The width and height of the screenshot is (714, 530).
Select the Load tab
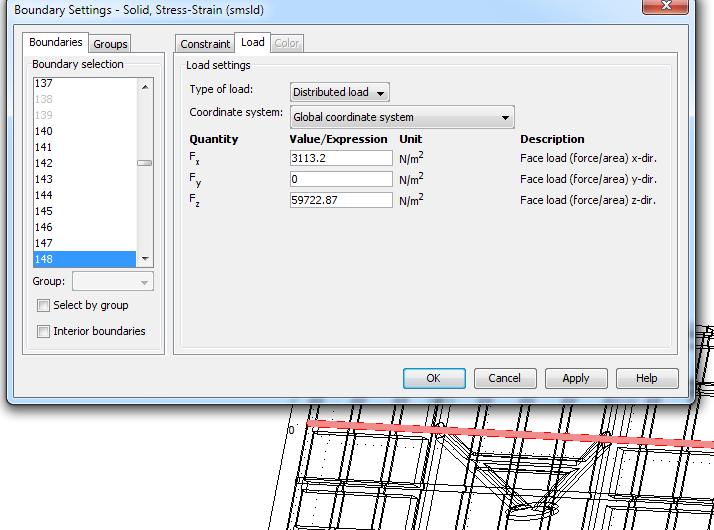[x=252, y=42]
